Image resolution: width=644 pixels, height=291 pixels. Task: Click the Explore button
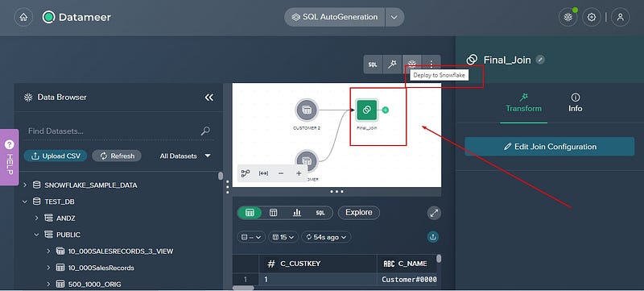point(359,213)
